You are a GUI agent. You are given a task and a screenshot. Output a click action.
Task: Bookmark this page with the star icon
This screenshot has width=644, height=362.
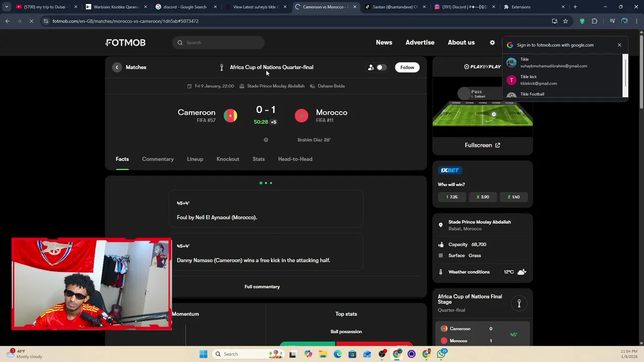tap(566, 21)
